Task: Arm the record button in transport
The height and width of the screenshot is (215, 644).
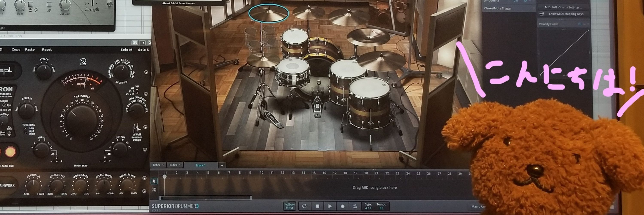Action: point(342,206)
